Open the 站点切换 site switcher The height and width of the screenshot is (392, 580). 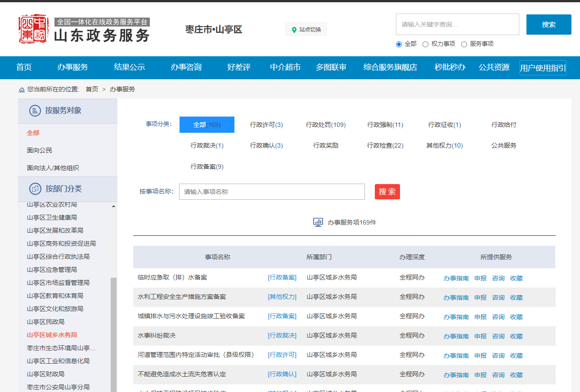tap(306, 30)
